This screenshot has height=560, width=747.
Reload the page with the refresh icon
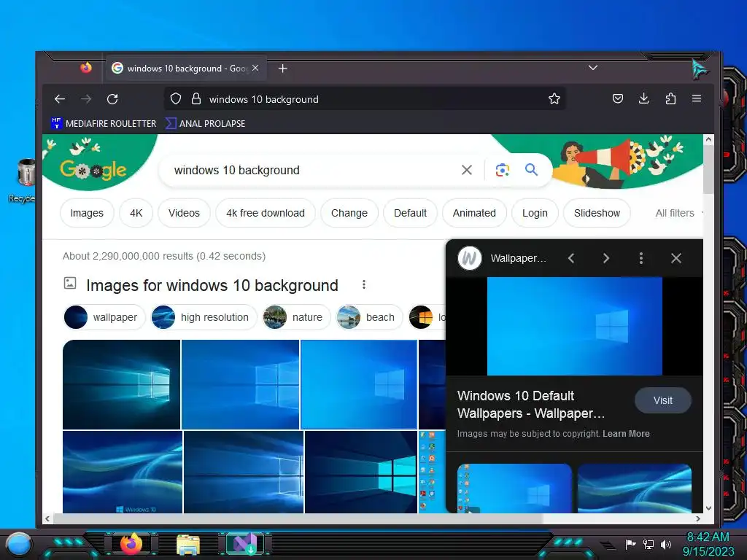[x=112, y=99]
